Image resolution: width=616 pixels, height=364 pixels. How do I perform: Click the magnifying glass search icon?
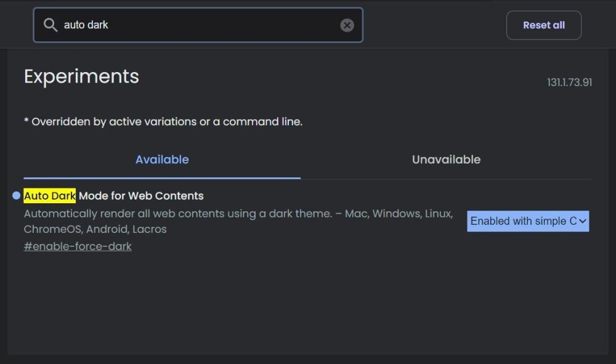coord(51,25)
